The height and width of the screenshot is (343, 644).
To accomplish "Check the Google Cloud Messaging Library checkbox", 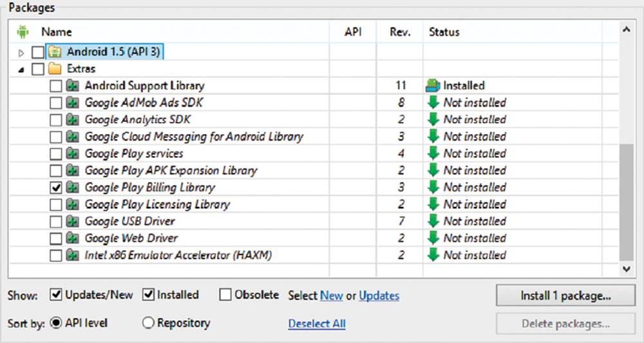I will point(55,137).
